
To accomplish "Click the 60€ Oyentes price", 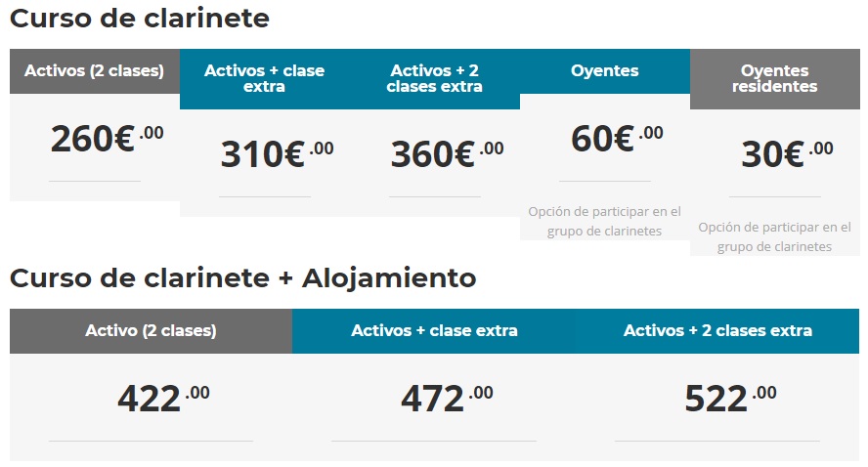I will coord(615,139).
